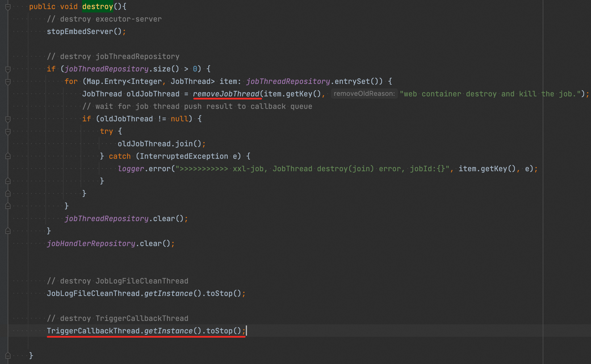Collapse the try block via gutter marker

tap(8, 132)
